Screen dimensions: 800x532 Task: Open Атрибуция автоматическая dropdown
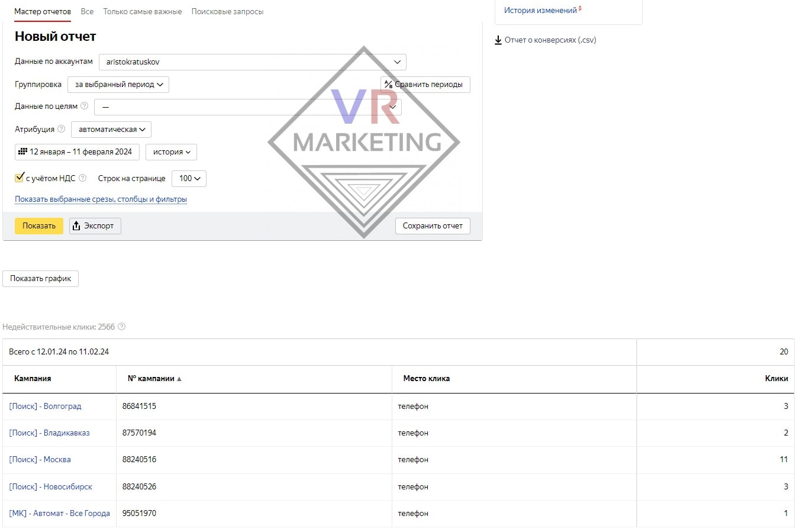coord(111,130)
